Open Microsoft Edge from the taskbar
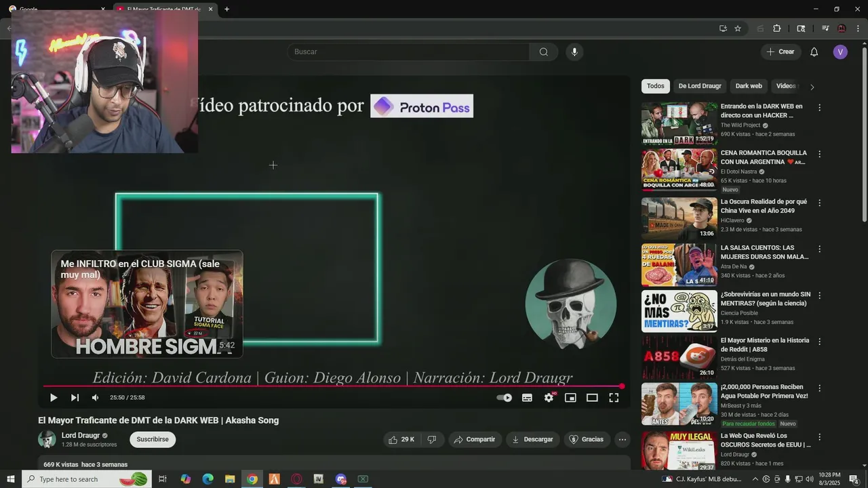This screenshot has width=868, height=488. click(208, 479)
